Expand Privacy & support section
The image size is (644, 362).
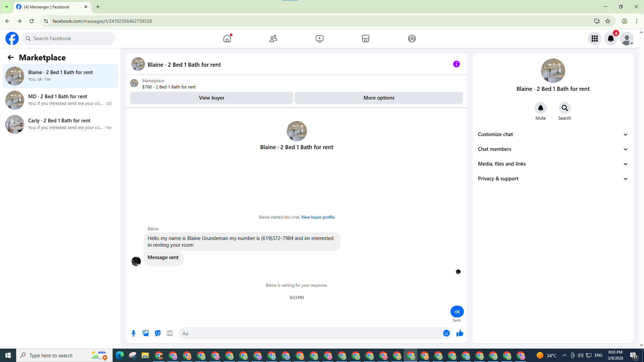553,179
